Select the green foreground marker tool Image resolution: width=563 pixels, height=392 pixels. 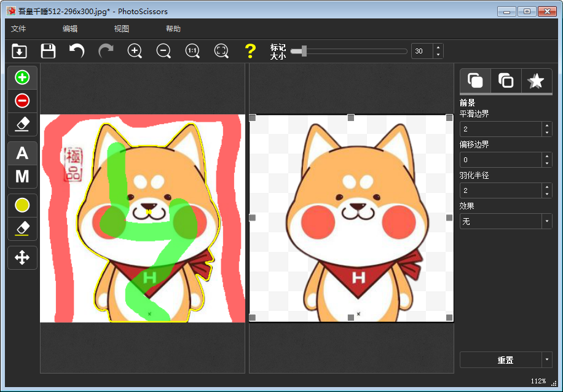point(22,77)
